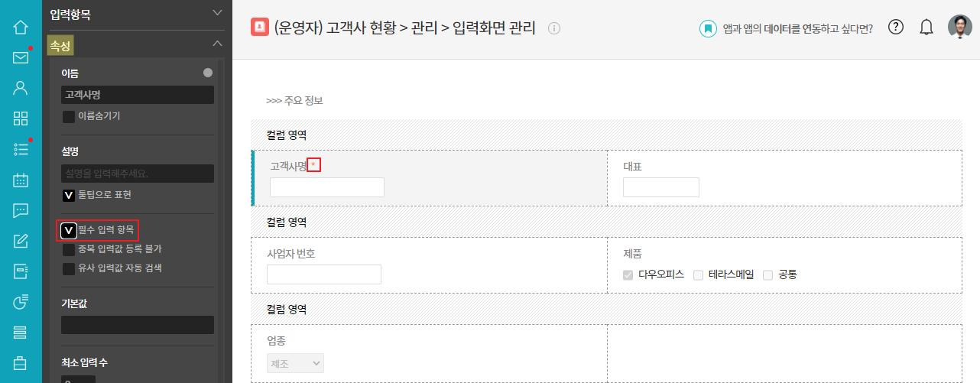Click the 설명 description input field
The height and width of the screenshot is (383, 980).
[138, 174]
